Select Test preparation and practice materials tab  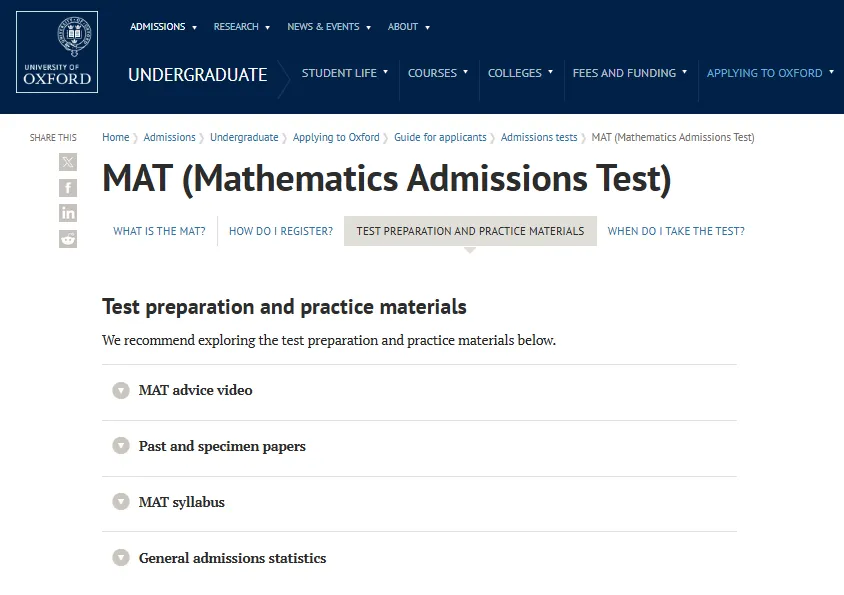point(470,231)
